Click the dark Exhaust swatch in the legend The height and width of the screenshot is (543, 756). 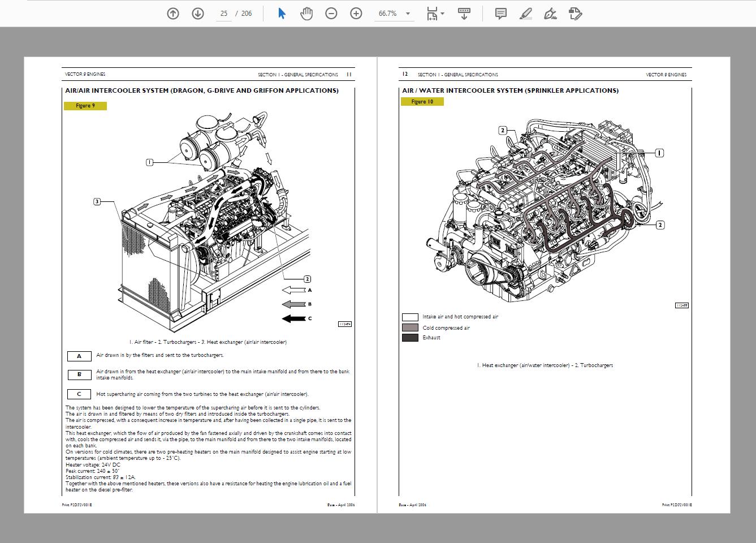click(x=410, y=338)
